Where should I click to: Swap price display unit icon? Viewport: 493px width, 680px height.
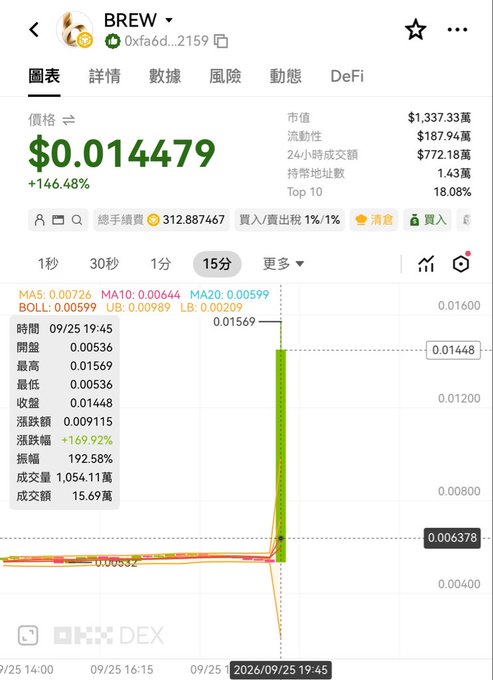click(69, 120)
